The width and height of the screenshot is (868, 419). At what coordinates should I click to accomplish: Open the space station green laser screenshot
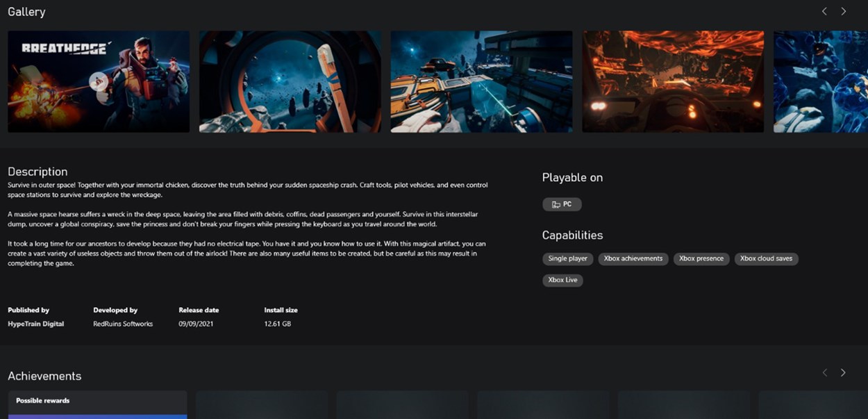click(x=482, y=81)
